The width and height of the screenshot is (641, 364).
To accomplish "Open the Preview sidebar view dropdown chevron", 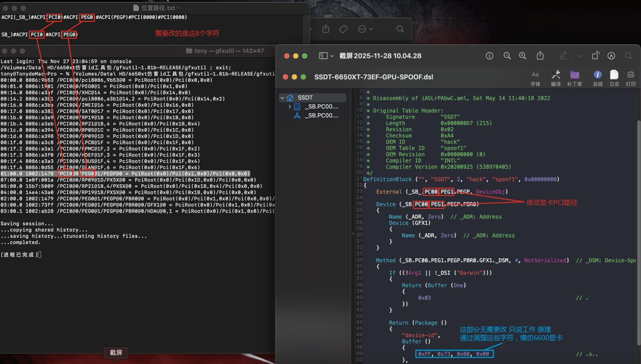I will tap(332, 56).
